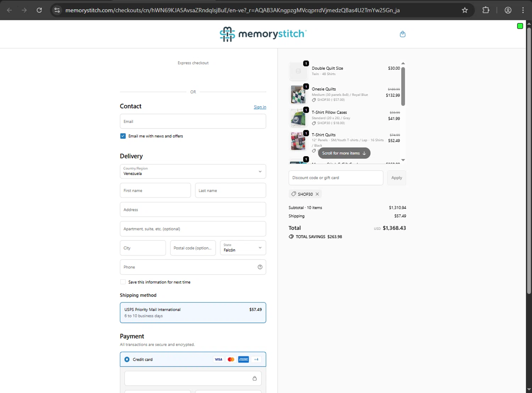The height and width of the screenshot is (393, 532).
Task: View site information icon in address bar
Action: pos(57,10)
